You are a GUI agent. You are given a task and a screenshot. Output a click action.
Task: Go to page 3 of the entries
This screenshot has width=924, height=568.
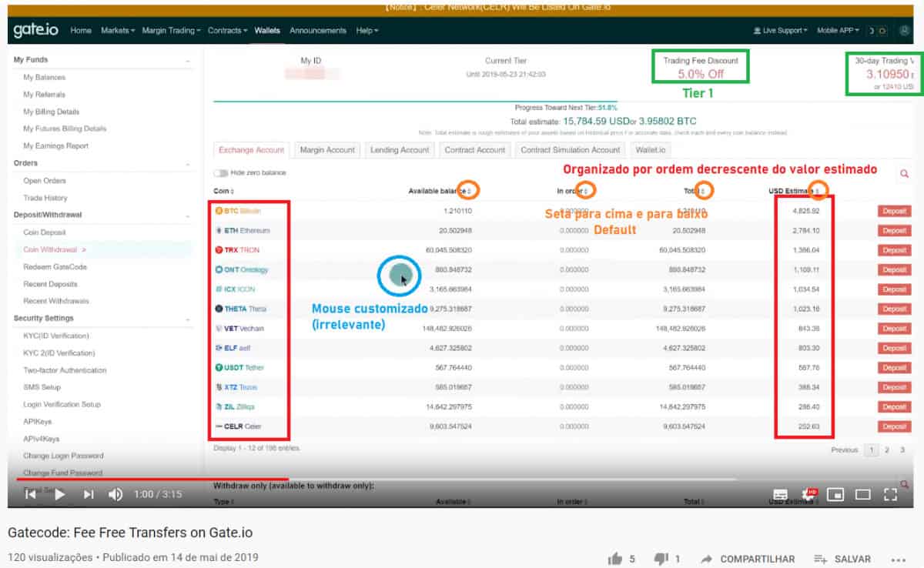[902, 450]
